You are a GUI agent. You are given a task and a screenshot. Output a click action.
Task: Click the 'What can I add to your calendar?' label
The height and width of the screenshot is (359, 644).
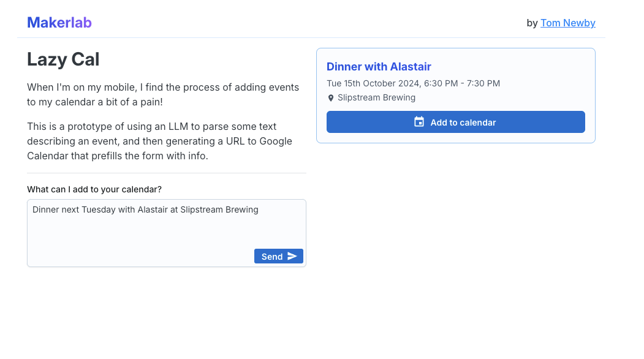[94, 189]
